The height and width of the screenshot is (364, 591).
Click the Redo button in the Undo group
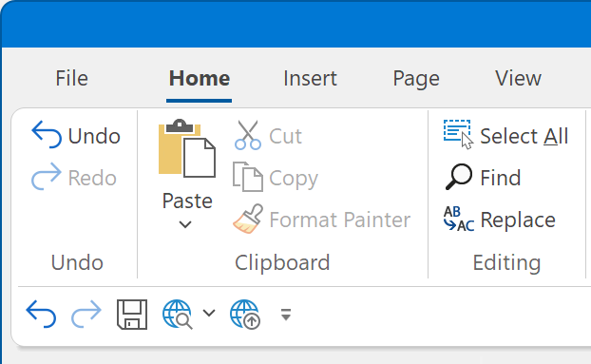[74, 177]
